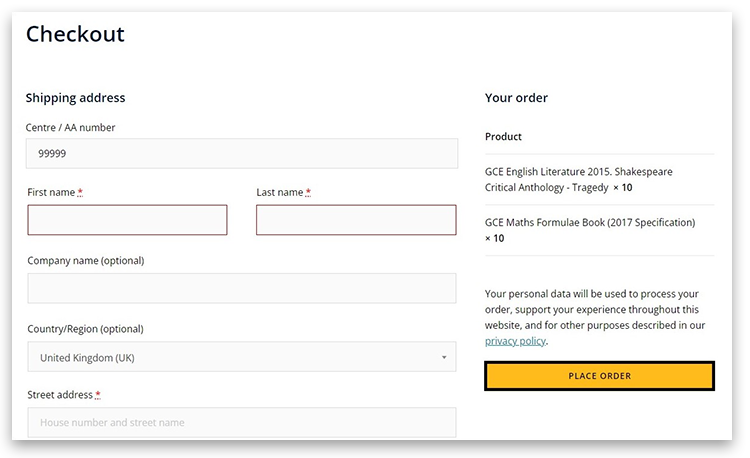Click the required asterisk beside Street address

(98, 395)
